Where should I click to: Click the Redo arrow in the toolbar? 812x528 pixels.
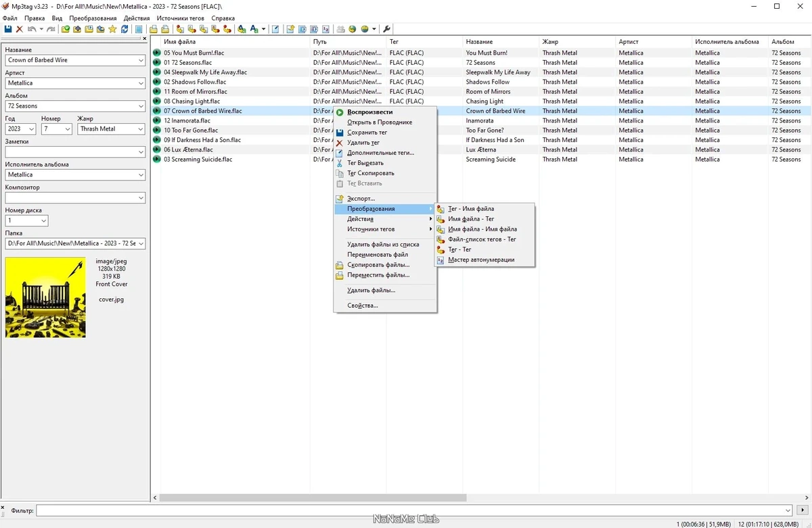pos(51,29)
